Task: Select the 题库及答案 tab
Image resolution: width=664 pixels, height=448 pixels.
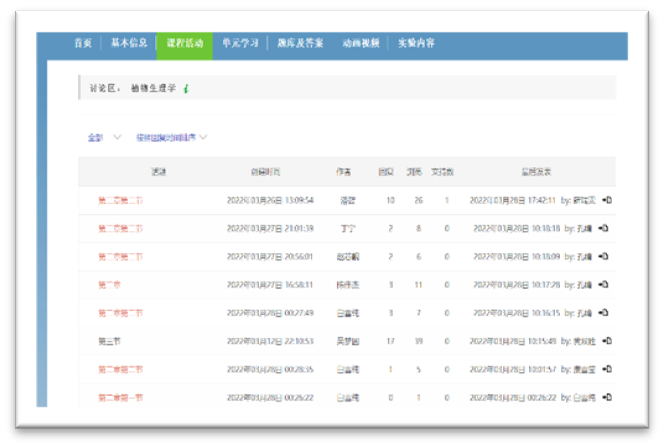Action: [x=301, y=43]
